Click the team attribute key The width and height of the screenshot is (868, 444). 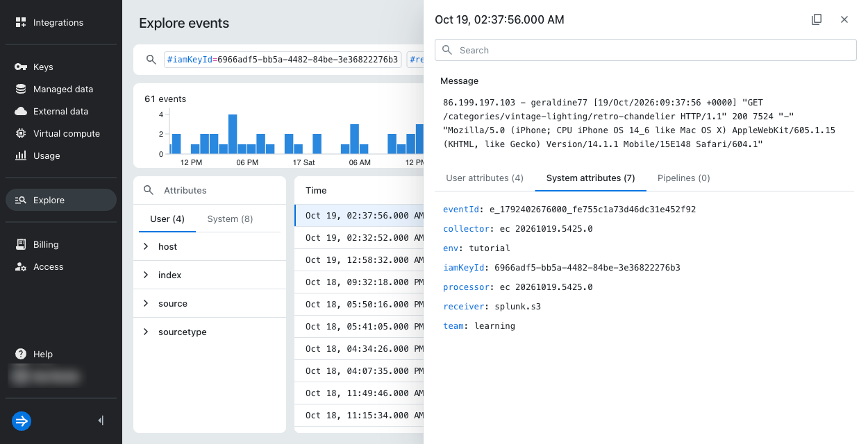453,326
